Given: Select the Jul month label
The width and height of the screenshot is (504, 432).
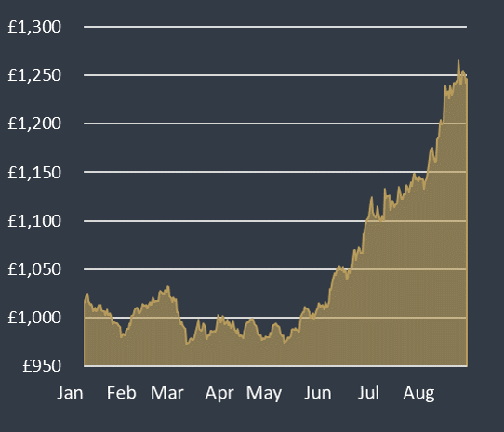Looking at the screenshot, I should pos(368,393).
